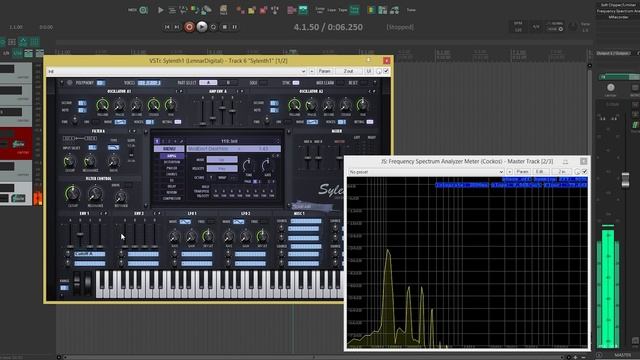Select Part A in Part Select

coord(208,83)
